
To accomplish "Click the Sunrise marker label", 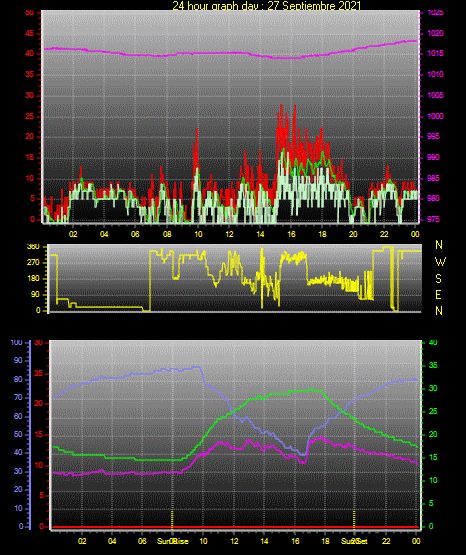I will 173,541.
